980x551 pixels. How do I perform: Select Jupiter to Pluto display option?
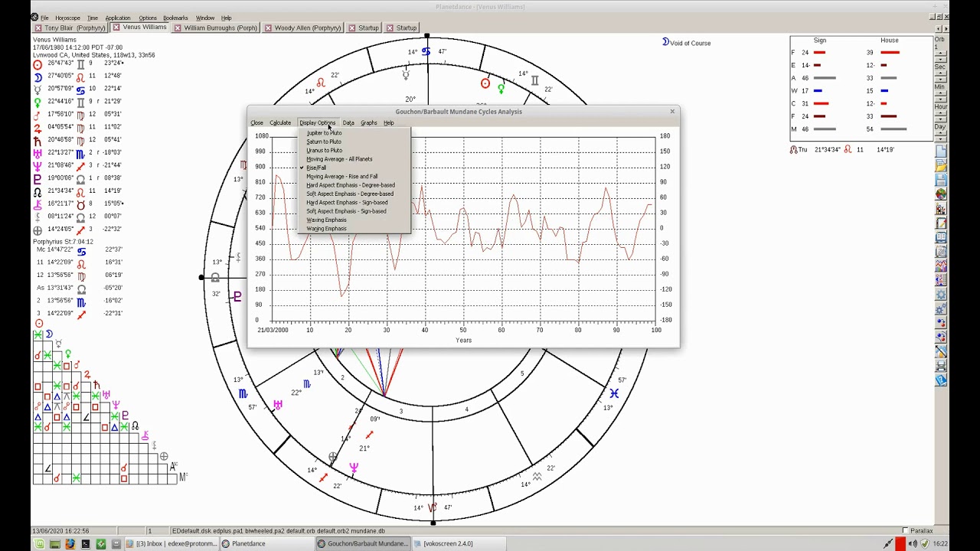point(324,133)
